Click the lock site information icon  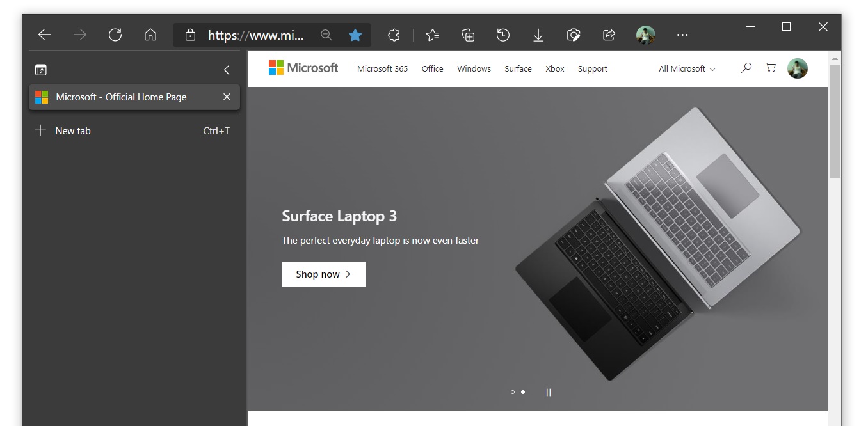tap(190, 35)
